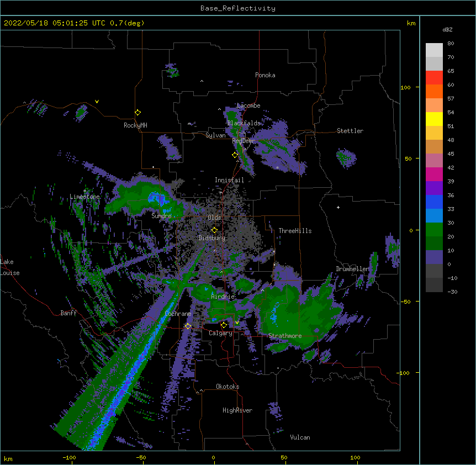Select the yellow diamond marker below RedDeer
476x465 pixels.
(235, 155)
